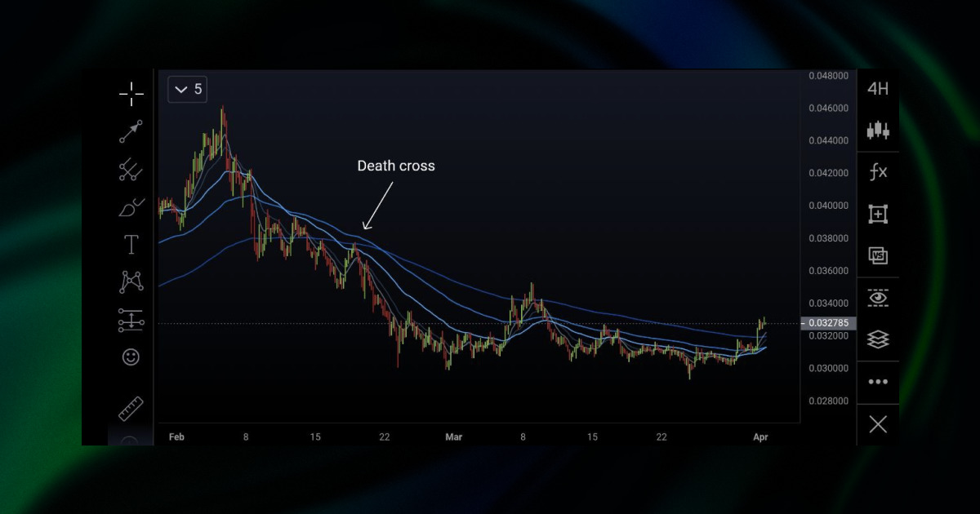Image resolution: width=980 pixels, height=514 pixels.
Task: Open the Compare symbol (vs) tool
Action: tap(878, 255)
